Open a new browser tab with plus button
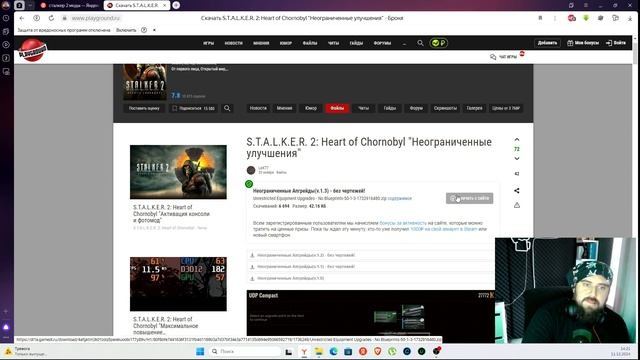The image size is (640, 360). point(176,5)
